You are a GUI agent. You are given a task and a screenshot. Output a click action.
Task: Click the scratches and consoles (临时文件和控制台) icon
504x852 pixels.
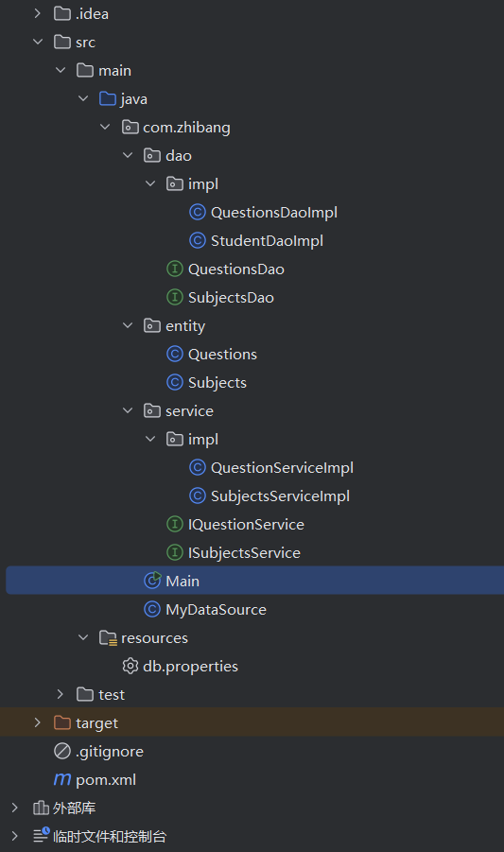tap(41, 835)
